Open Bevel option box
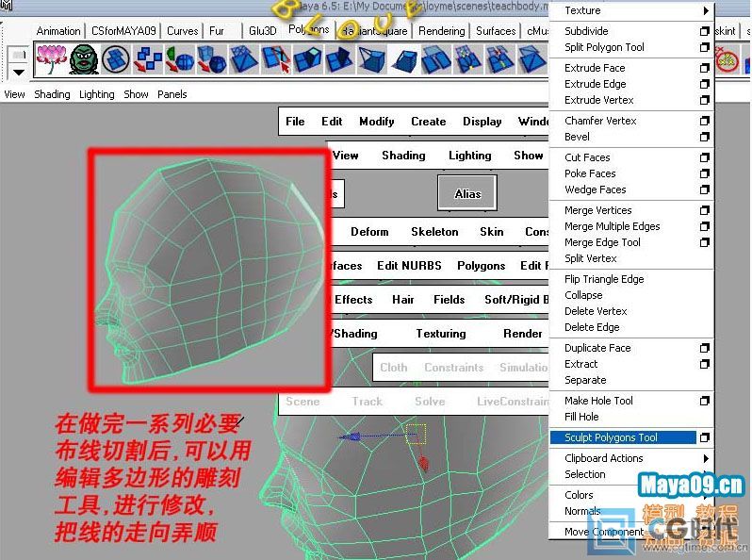The height and width of the screenshot is (560, 752). click(x=704, y=137)
